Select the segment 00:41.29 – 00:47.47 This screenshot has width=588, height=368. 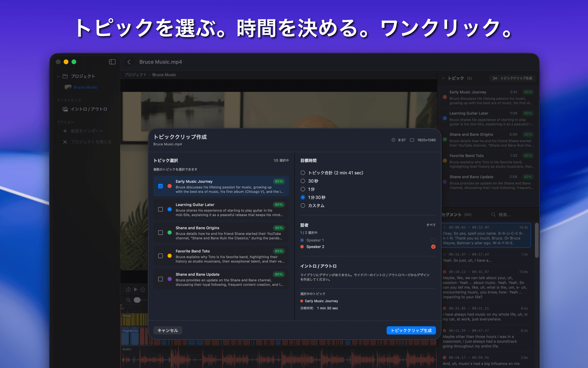pos(486,338)
